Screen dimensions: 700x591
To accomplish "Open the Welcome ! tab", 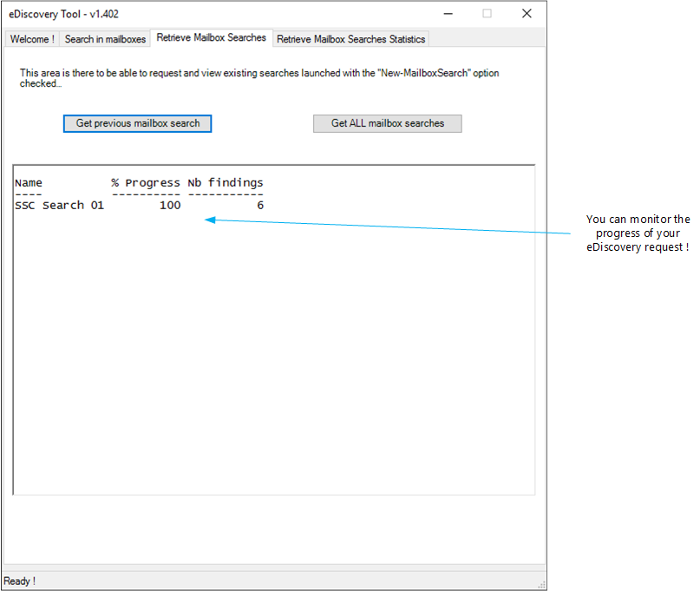I will click(x=32, y=39).
